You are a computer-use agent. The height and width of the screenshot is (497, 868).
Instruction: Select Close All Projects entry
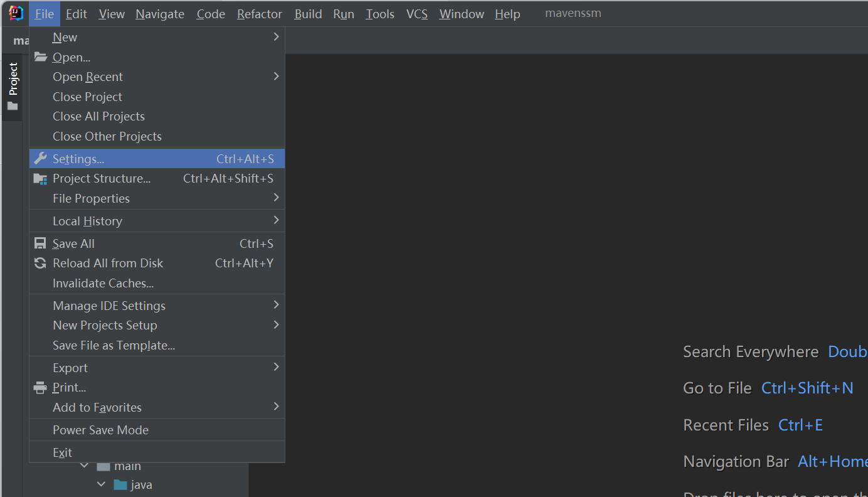157,116
